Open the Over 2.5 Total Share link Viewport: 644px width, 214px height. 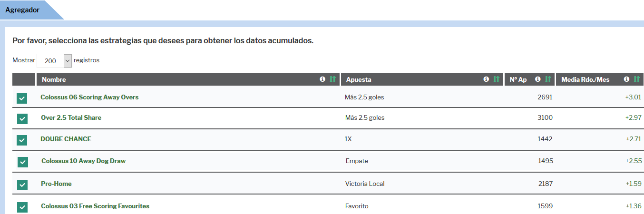pos(71,117)
